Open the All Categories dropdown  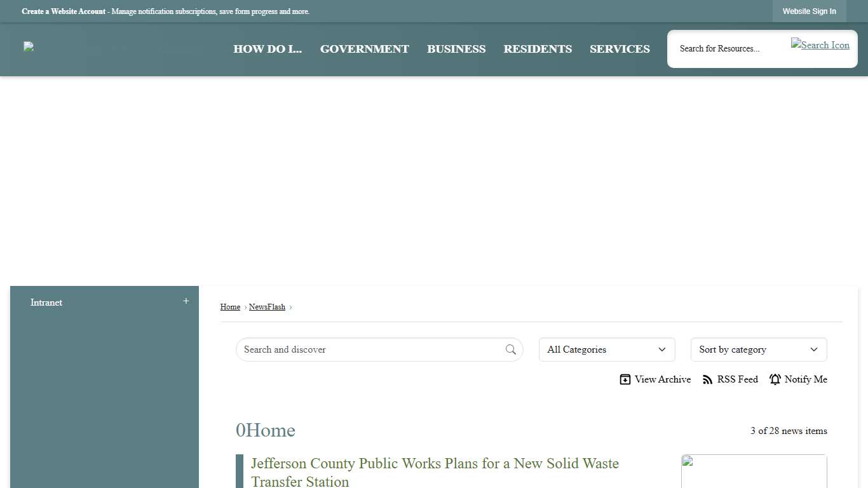tap(606, 349)
